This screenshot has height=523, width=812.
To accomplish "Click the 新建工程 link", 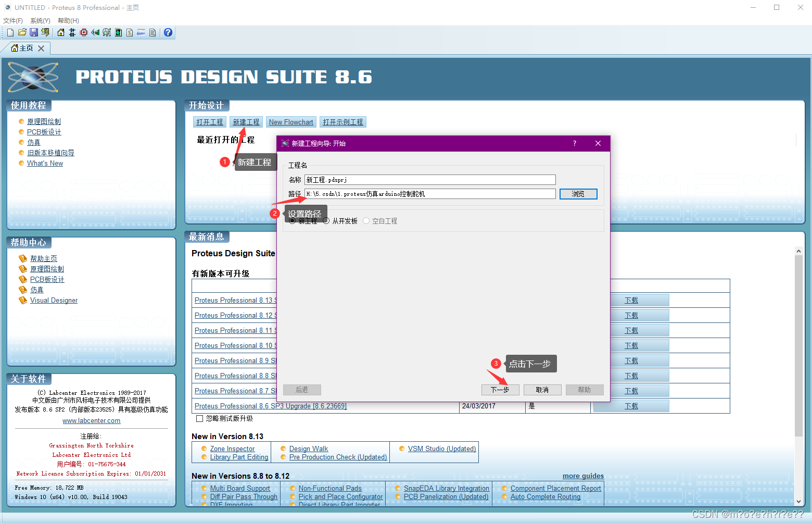I will [246, 122].
